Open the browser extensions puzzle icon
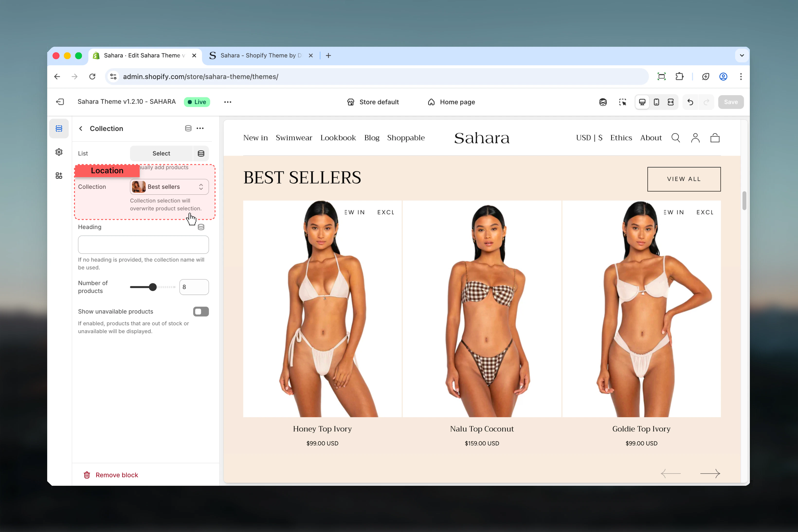Image resolution: width=798 pixels, height=532 pixels. (x=679, y=77)
